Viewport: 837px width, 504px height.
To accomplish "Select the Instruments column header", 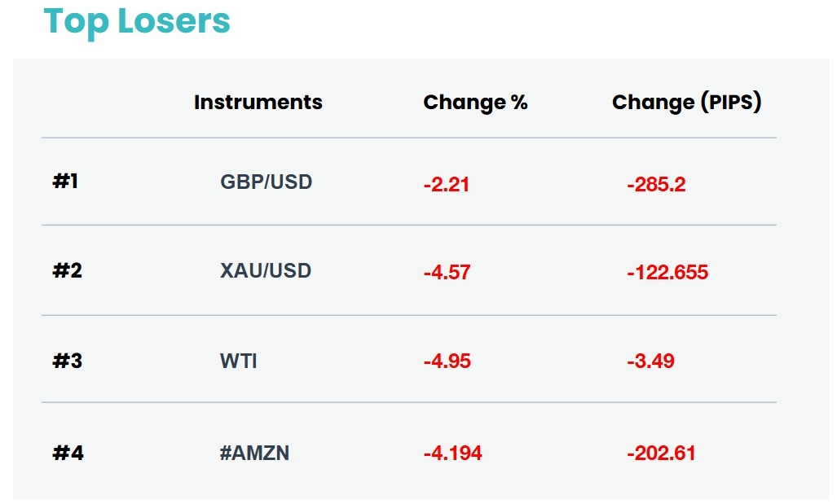I will pyautogui.click(x=258, y=102).
